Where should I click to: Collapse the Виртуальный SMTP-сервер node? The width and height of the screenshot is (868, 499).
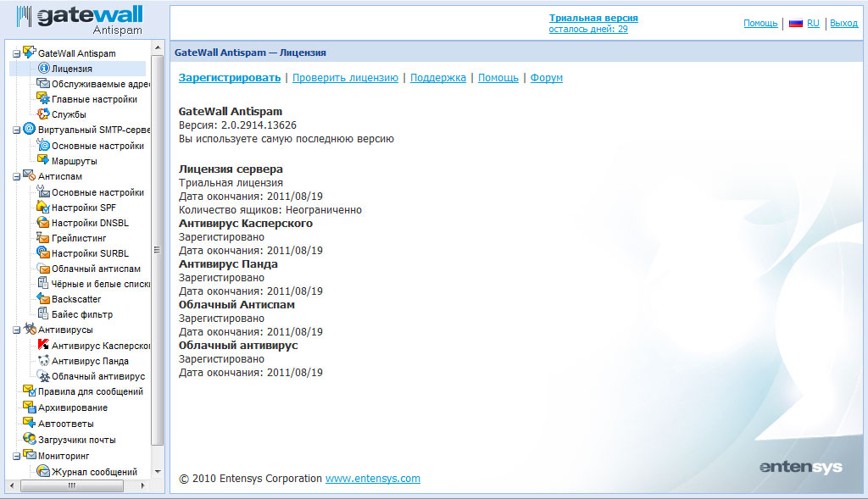[x=16, y=130]
